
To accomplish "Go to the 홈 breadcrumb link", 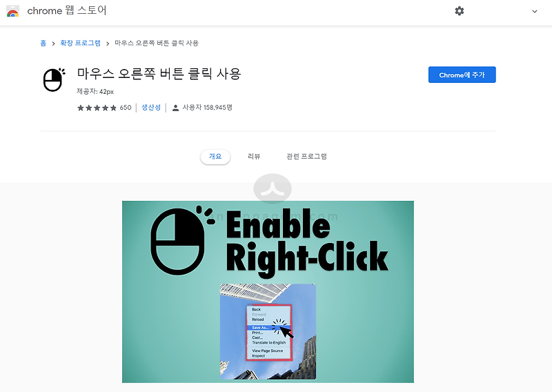I will (x=43, y=43).
